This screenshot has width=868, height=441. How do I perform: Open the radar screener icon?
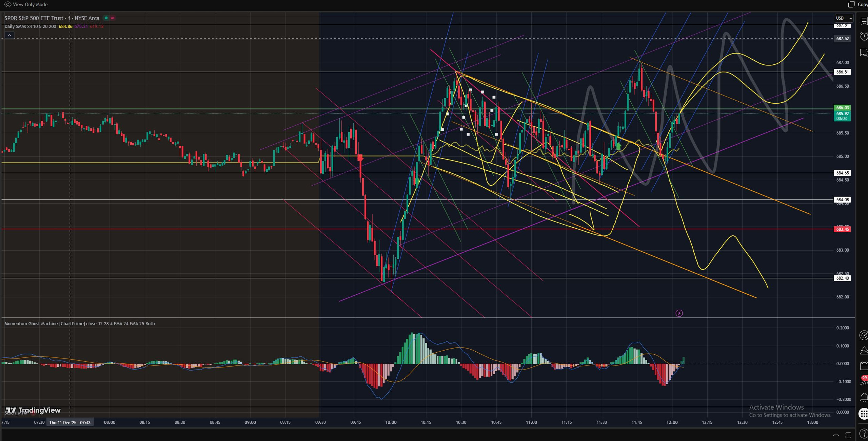point(864,335)
